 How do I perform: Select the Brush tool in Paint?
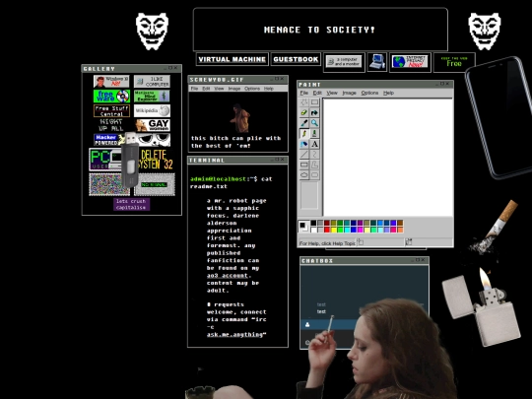point(314,134)
